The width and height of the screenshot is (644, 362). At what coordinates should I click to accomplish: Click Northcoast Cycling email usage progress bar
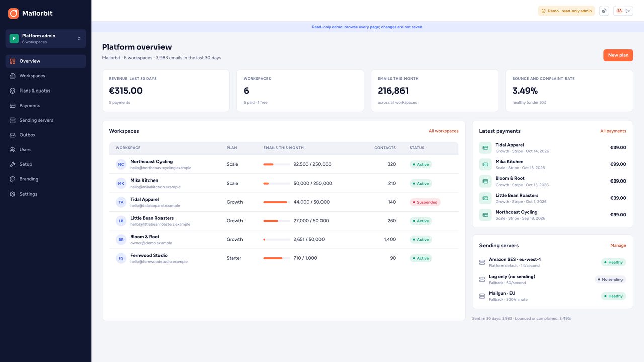pyautogui.click(x=276, y=164)
